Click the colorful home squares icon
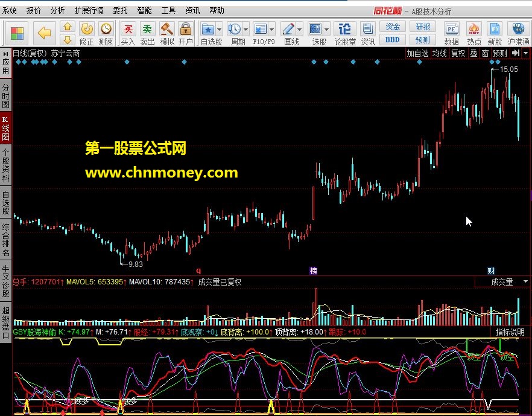This screenshot has width=532, height=416. (17, 33)
